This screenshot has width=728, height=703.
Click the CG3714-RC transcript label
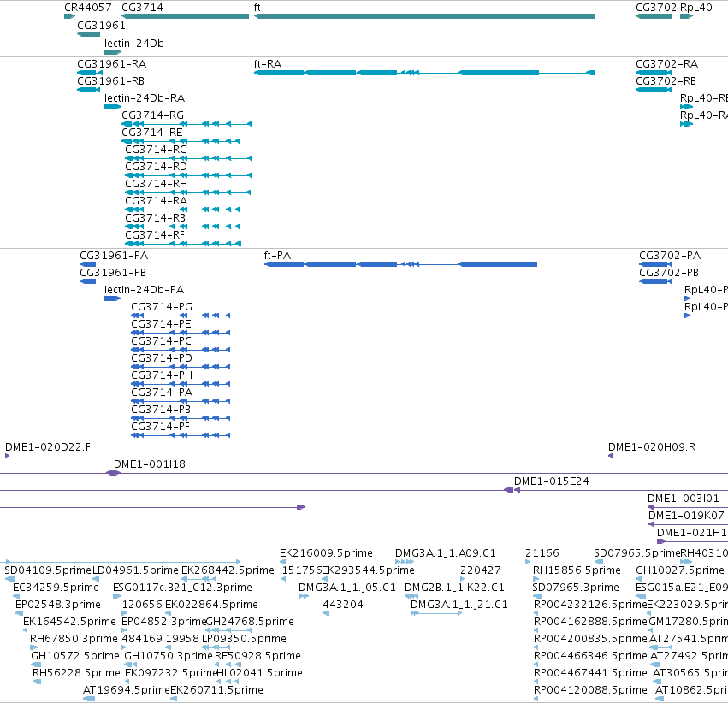[x=156, y=150]
